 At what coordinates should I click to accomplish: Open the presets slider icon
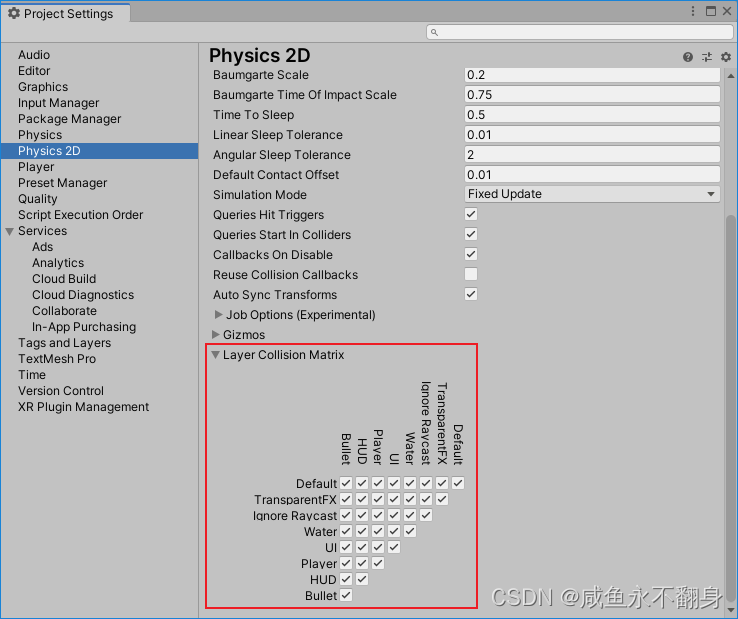[706, 57]
